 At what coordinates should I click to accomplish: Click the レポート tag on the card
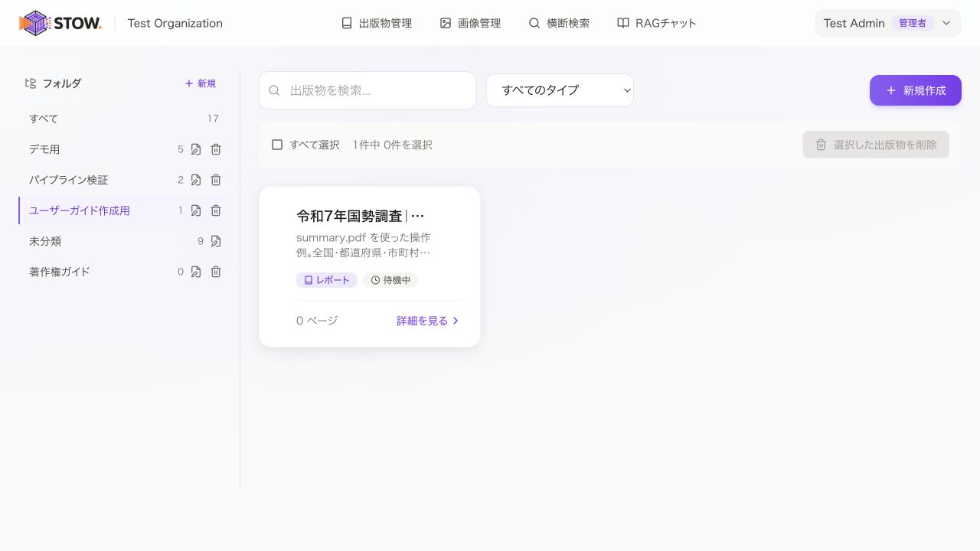pyautogui.click(x=327, y=280)
